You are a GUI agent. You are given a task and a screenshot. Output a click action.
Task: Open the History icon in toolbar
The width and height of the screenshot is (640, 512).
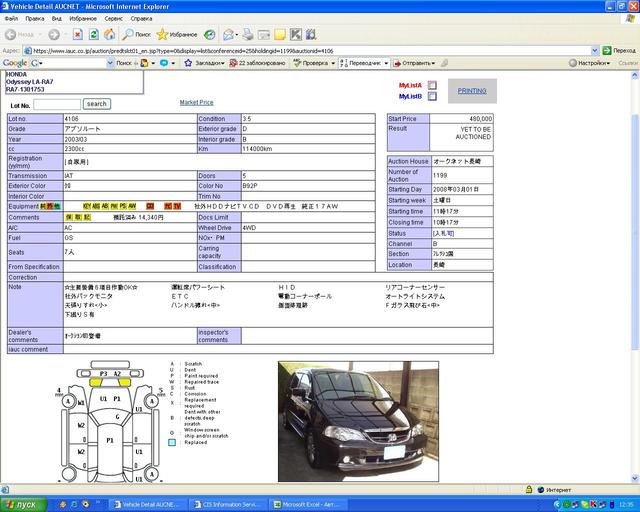[209, 35]
